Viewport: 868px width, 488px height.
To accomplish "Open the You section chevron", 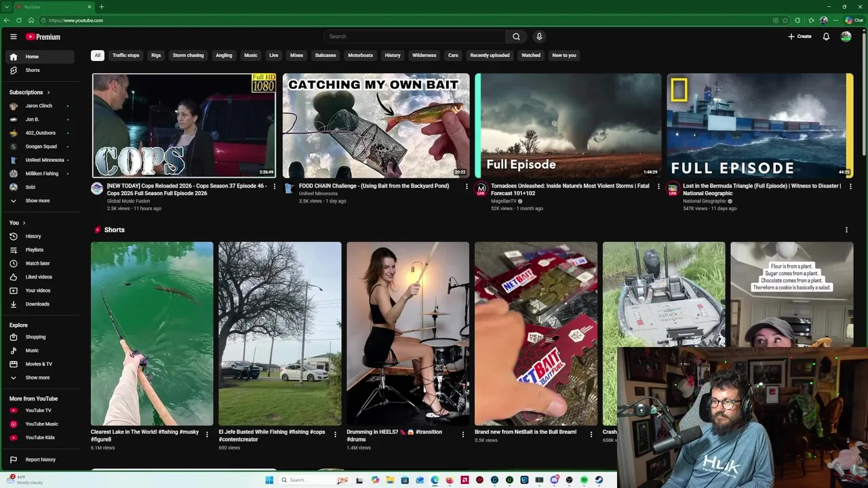I will pos(24,223).
